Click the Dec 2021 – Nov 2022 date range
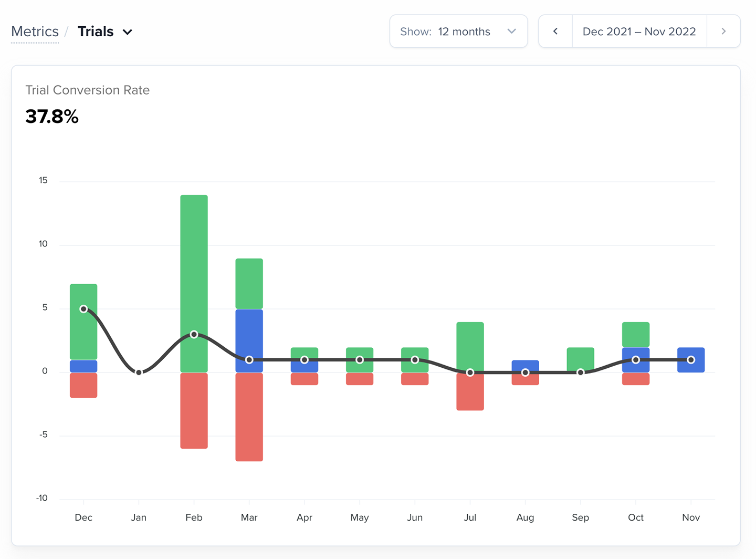 (x=639, y=32)
